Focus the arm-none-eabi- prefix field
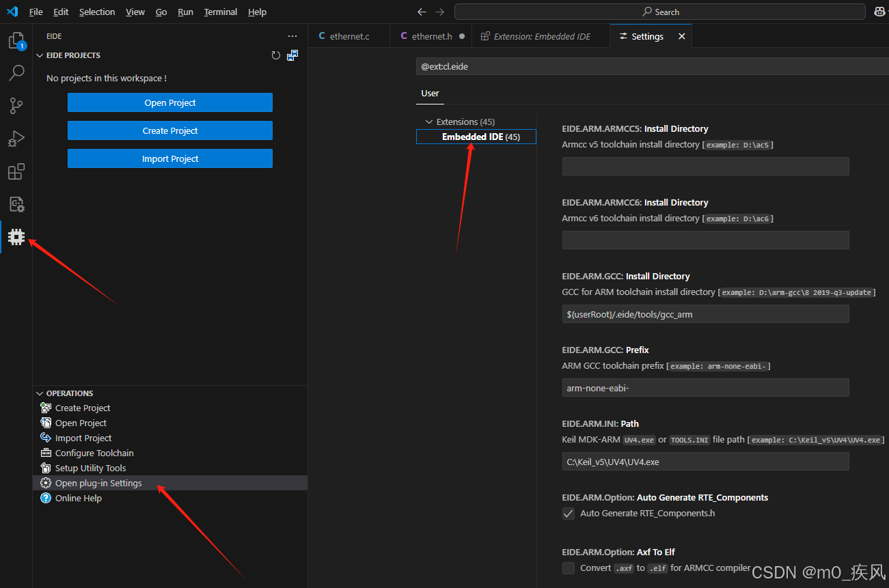 705,387
